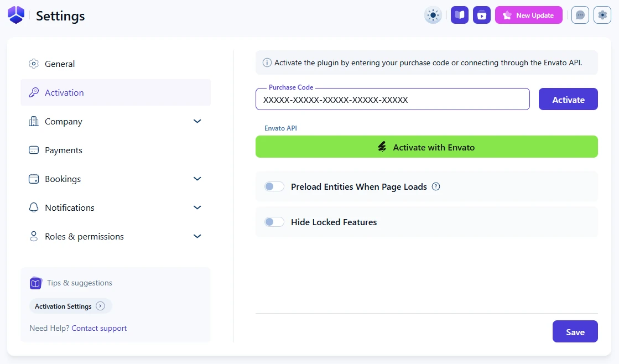Click the app logo in header

click(x=16, y=15)
